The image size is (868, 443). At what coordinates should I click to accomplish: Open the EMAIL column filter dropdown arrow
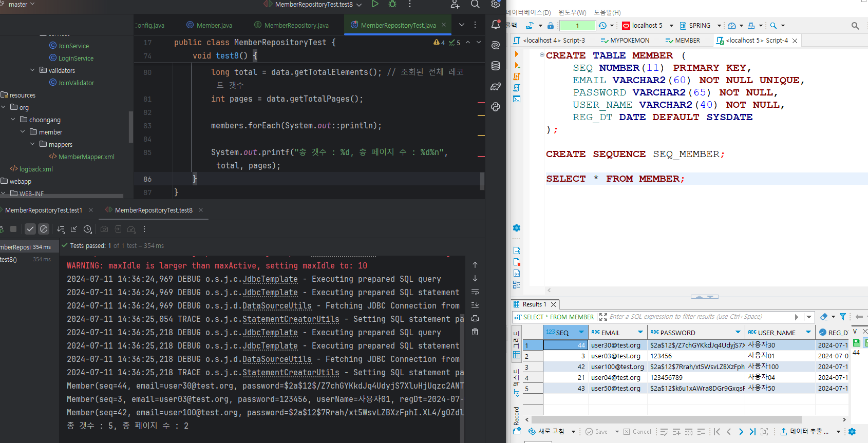pos(640,332)
